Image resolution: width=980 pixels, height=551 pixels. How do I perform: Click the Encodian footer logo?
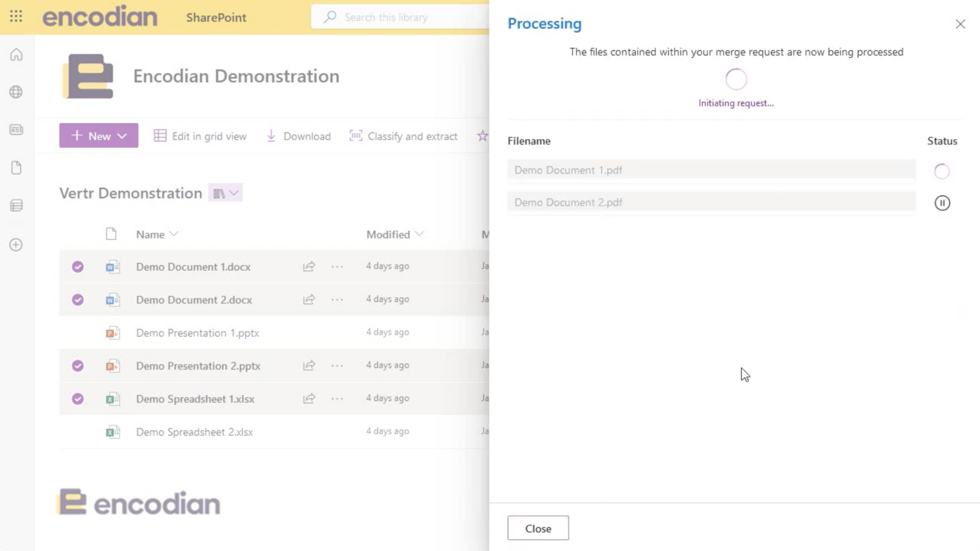coord(138,502)
